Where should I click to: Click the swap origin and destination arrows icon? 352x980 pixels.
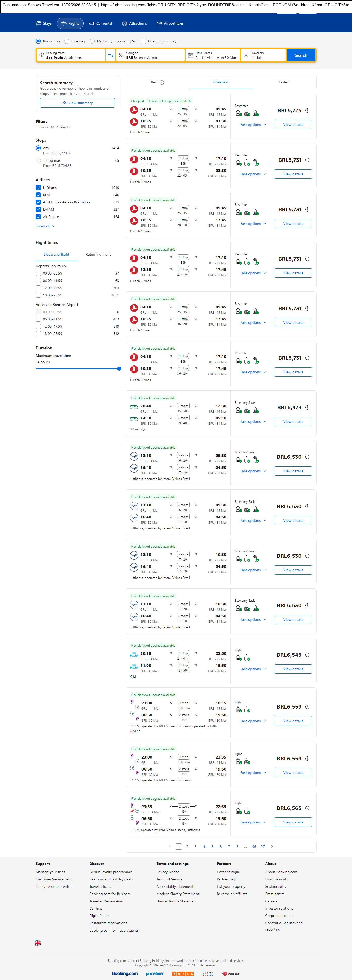110,55
